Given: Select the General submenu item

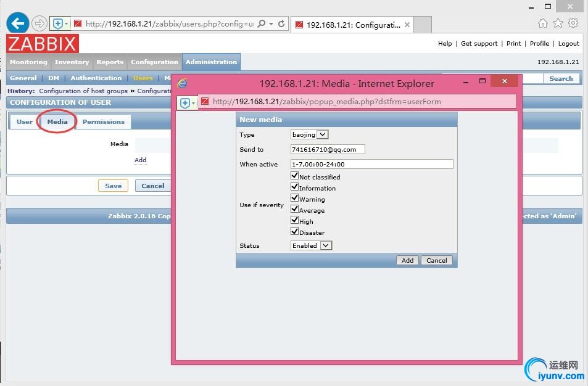Looking at the screenshot, I should tap(23, 78).
